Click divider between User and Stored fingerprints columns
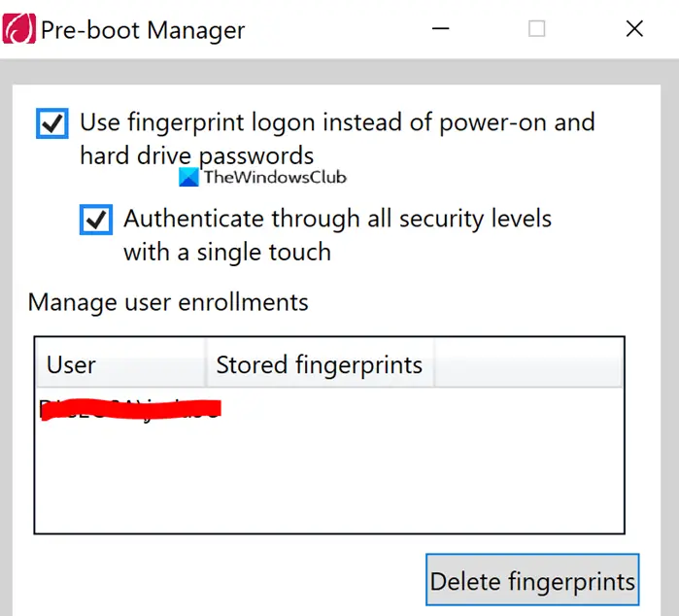This screenshot has width=679, height=616. (x=206, y=364)
